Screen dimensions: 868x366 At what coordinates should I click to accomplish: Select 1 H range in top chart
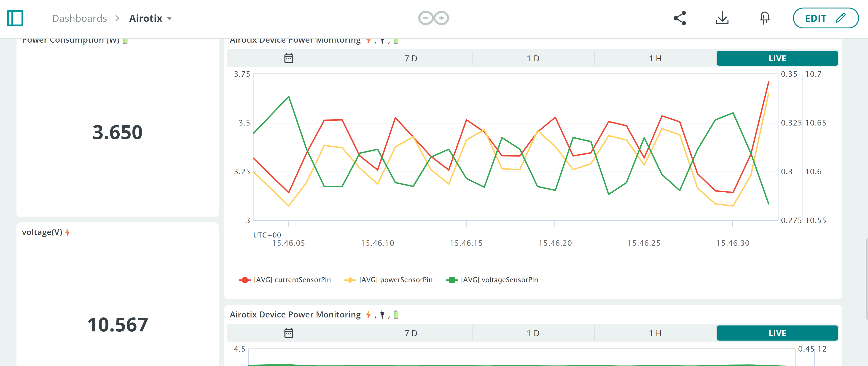pos(655,58)
